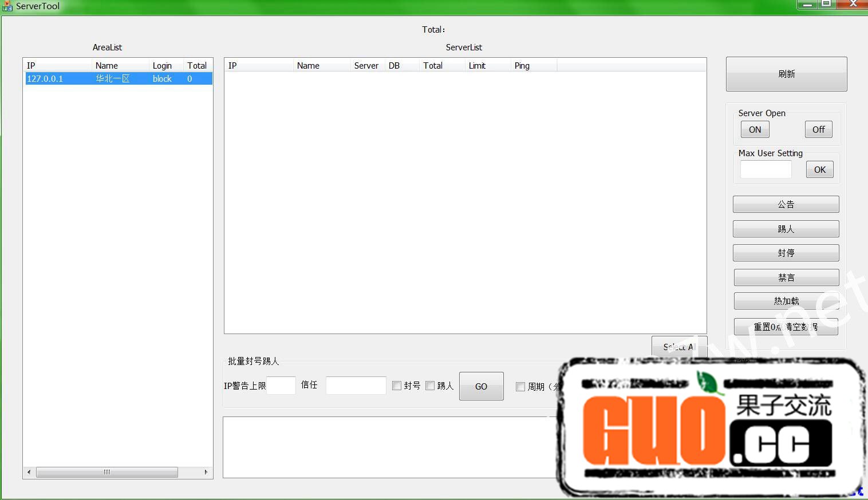Screen dimensions: 868x500
Task: Confirm Max User Setting with OK
Action: pos(819,170)
